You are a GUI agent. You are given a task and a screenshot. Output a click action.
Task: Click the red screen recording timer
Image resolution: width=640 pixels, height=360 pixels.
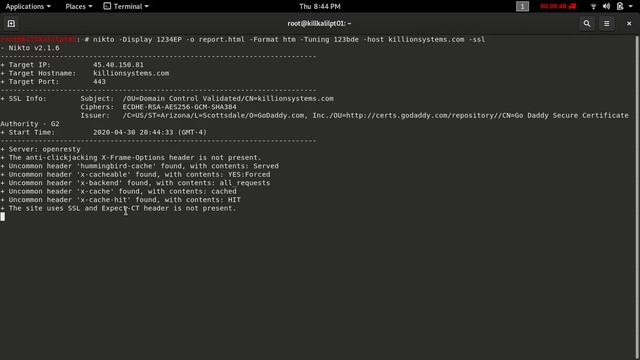[558, 6]
